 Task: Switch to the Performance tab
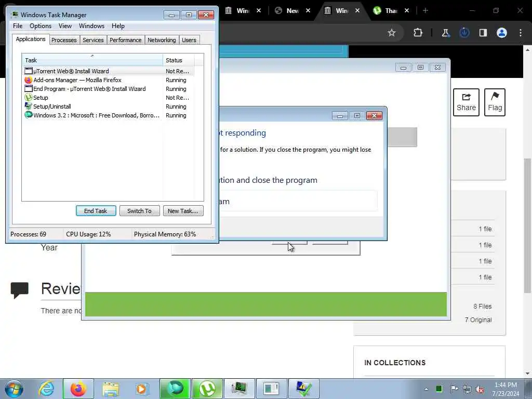click(126, 40)
